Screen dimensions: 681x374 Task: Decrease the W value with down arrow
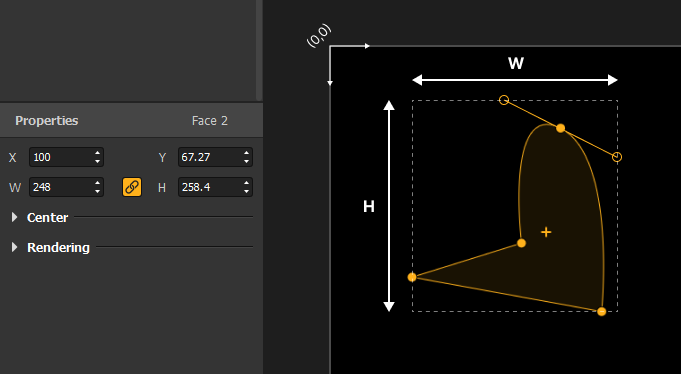[x=98, y=192]
